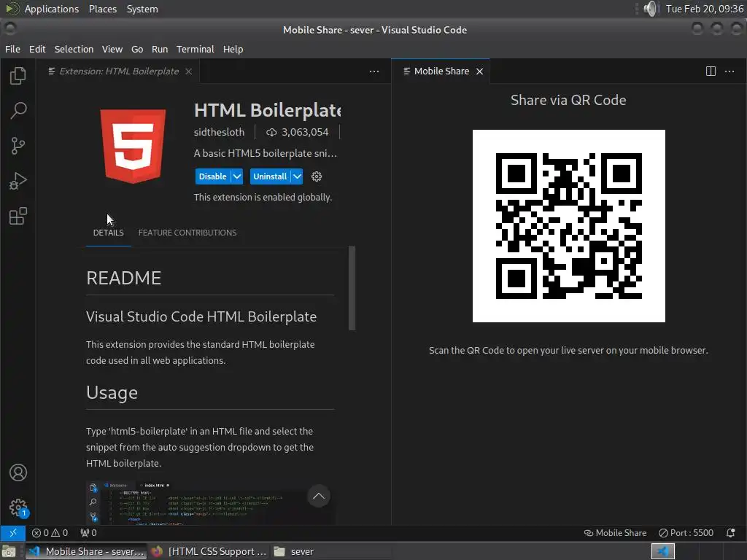Expand the Uninstall button dropdown arrow
Image resolution: width=747 pixels, height=560 pixels.
pos(297,176)
